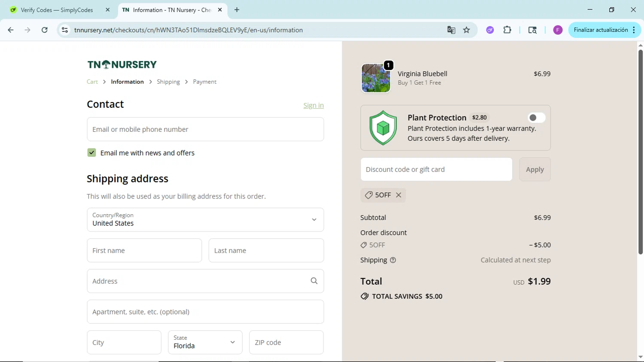Click the TN Nursery logo
The width and height of the screenshot is (644, 362).
(122, 64)
